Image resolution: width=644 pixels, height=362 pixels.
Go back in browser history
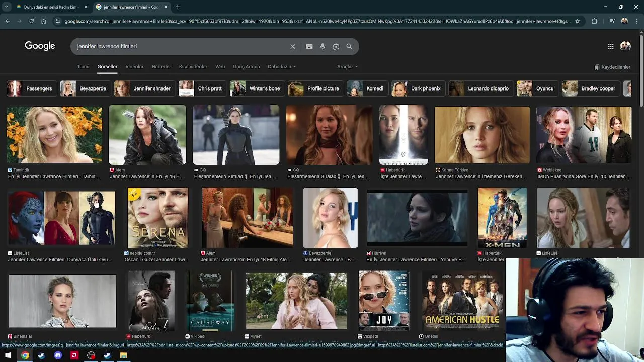coord(7,21)
